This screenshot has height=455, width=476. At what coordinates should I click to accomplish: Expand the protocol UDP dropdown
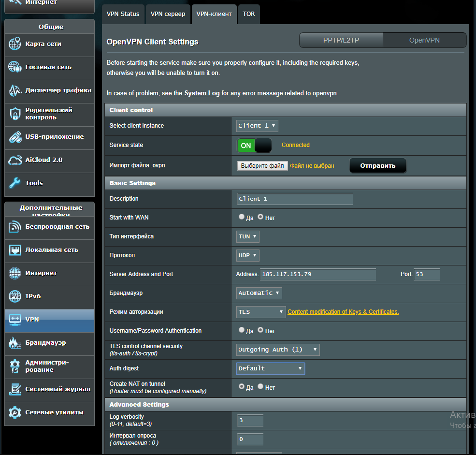pos(248,255)
